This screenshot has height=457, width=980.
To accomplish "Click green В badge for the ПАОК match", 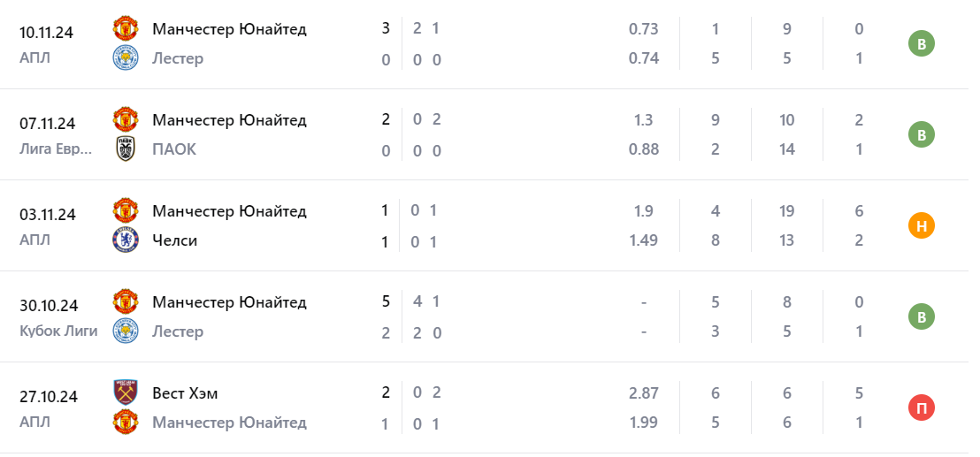I will pos(921,135).
